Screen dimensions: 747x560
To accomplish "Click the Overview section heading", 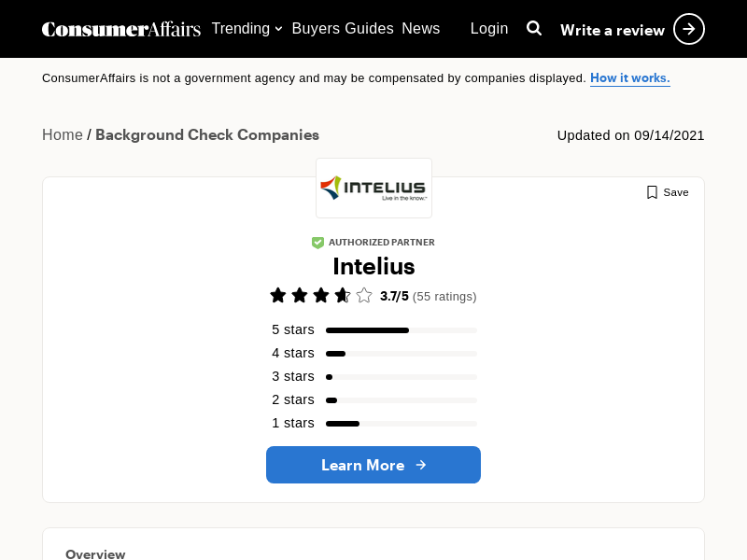I will [95, 554].
